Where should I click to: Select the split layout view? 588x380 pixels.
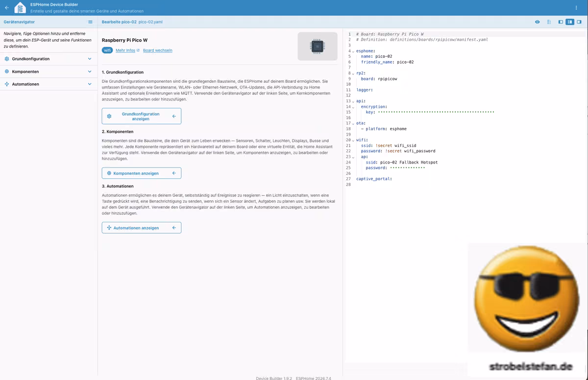(570, 22)
